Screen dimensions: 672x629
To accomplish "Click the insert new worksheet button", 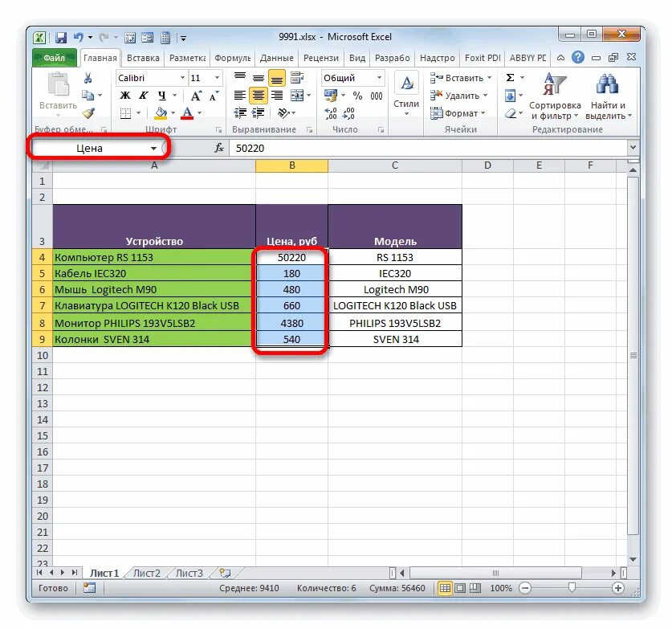I will [x=225, y=573].
